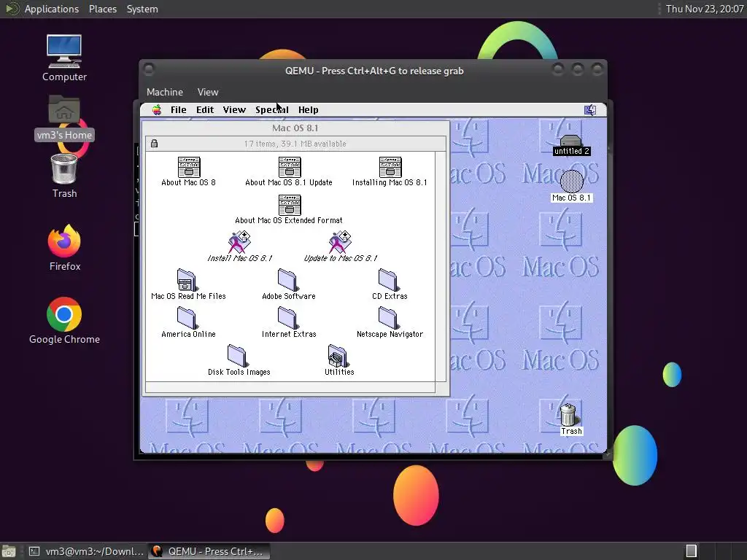Open the Mac Help menu

pos(309,110)
